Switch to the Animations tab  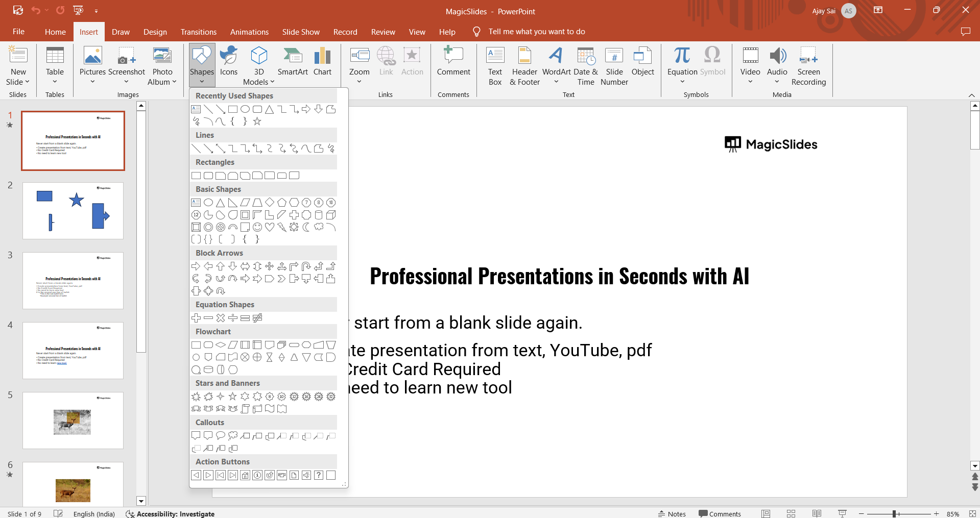(249, 32)
